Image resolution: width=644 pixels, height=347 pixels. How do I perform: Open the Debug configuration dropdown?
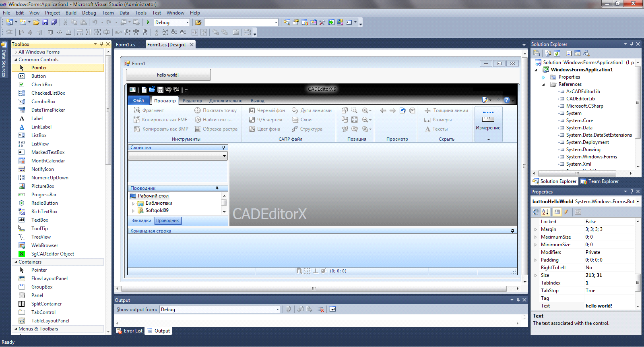click(187, 22)
